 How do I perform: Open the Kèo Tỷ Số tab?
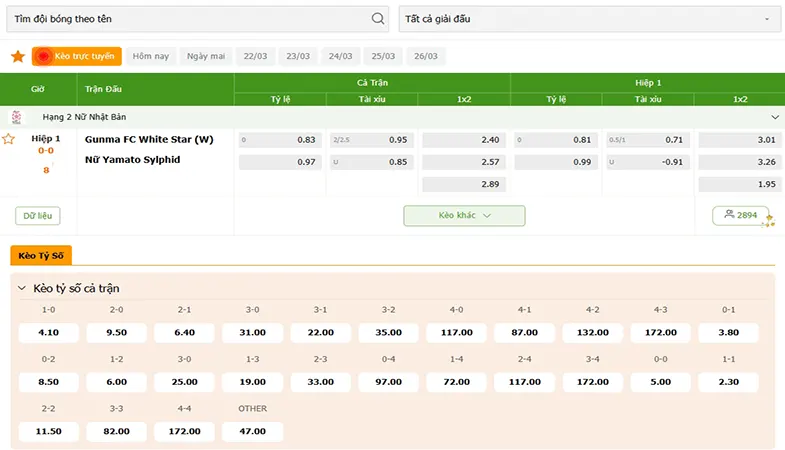click(x=41, y=255)
